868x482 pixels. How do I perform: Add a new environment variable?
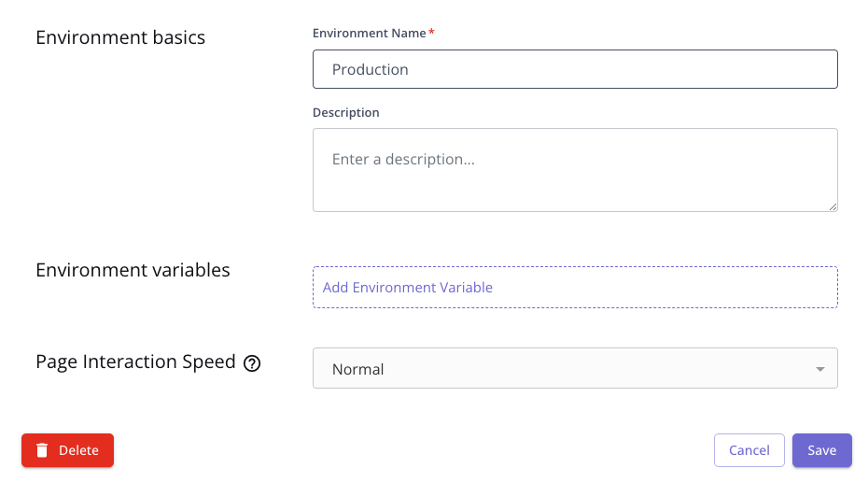pos(408,288)
